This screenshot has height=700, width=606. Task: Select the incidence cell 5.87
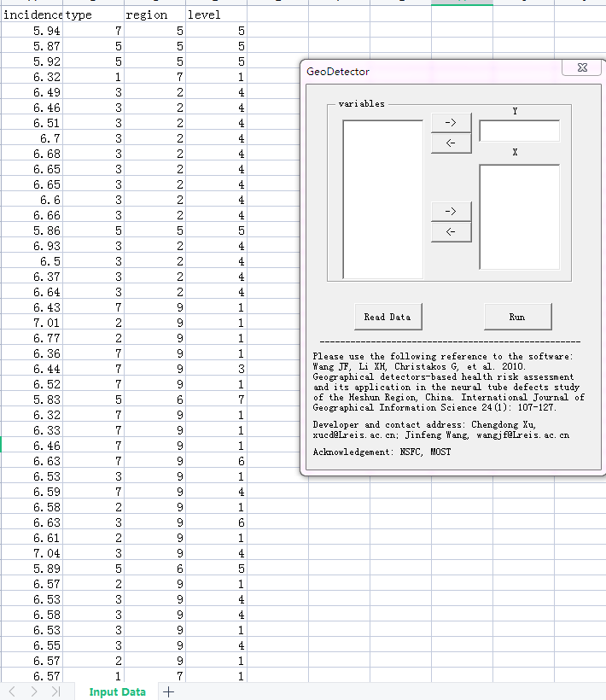tap(32, 45)
